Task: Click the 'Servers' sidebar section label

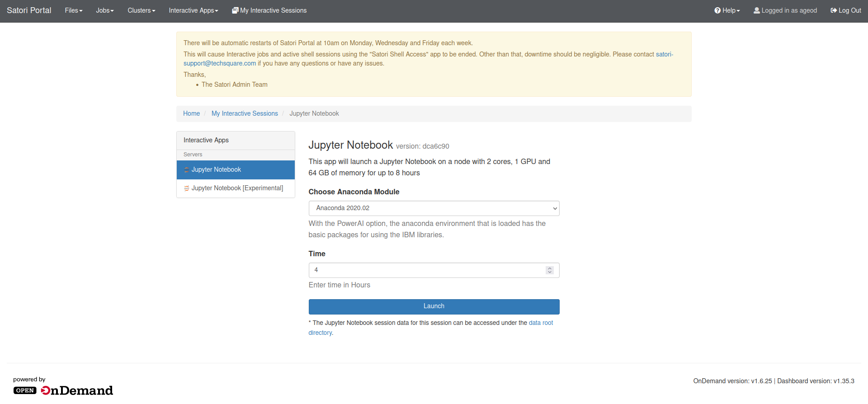Action: (x=193, y=155)
